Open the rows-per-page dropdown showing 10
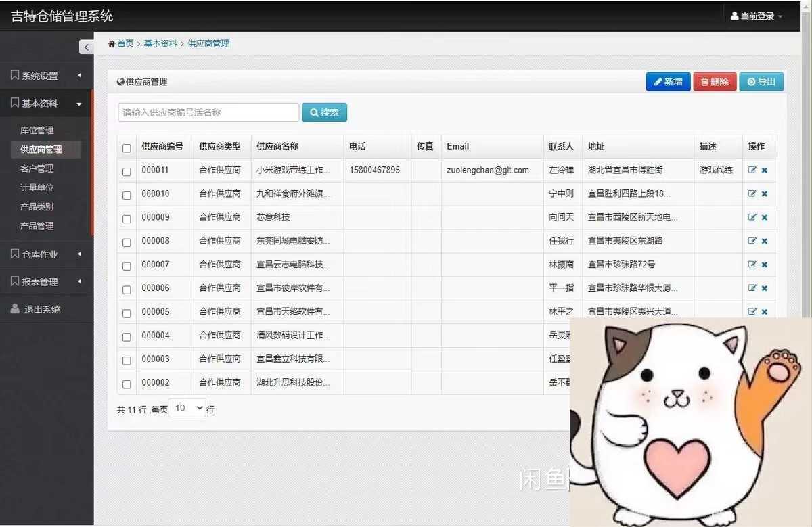Image resolution: width=812 pixels, height=527 pixels. (187, 408)
